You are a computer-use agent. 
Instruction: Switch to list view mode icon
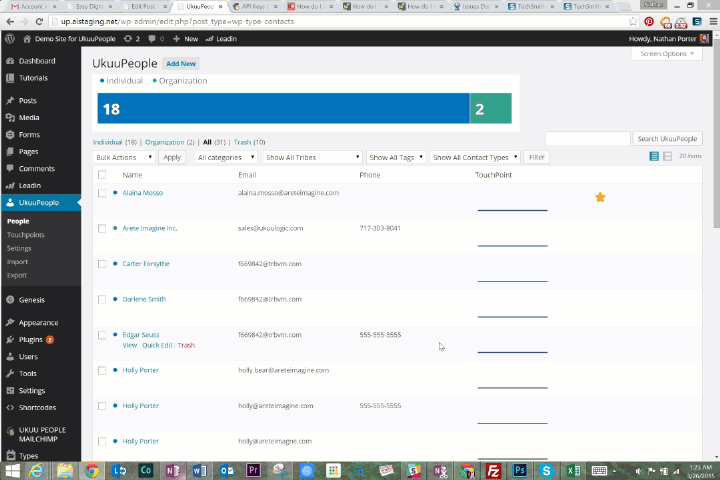coord(654,156)
